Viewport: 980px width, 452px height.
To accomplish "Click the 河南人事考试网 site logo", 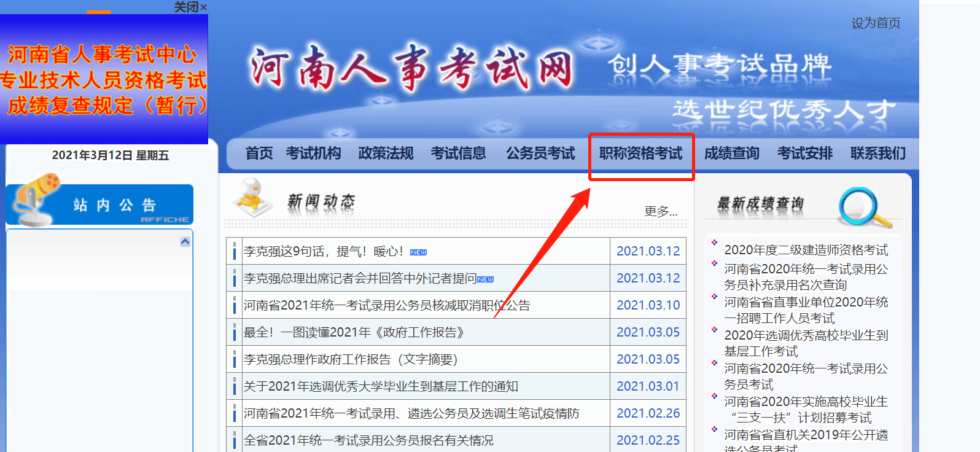I will click(x=411, y=68).
